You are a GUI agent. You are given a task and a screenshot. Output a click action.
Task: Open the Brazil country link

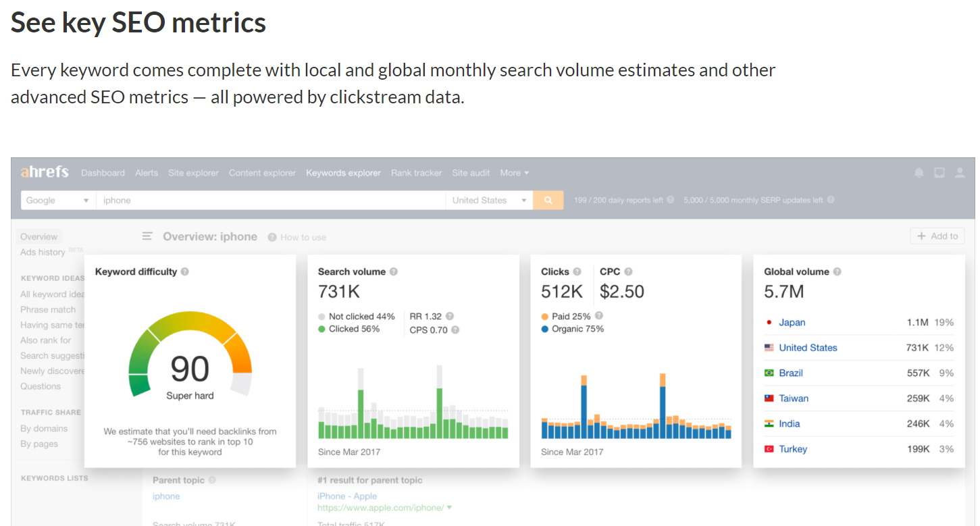click(x=791, y=373)
